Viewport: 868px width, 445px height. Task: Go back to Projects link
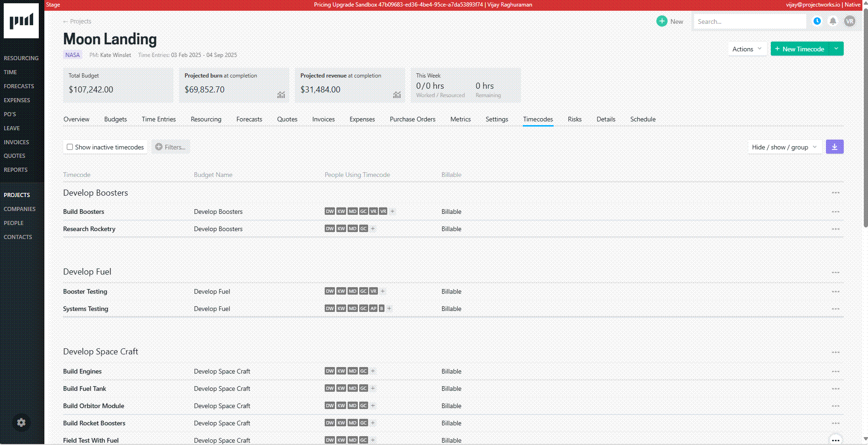[x=77, y=21]
